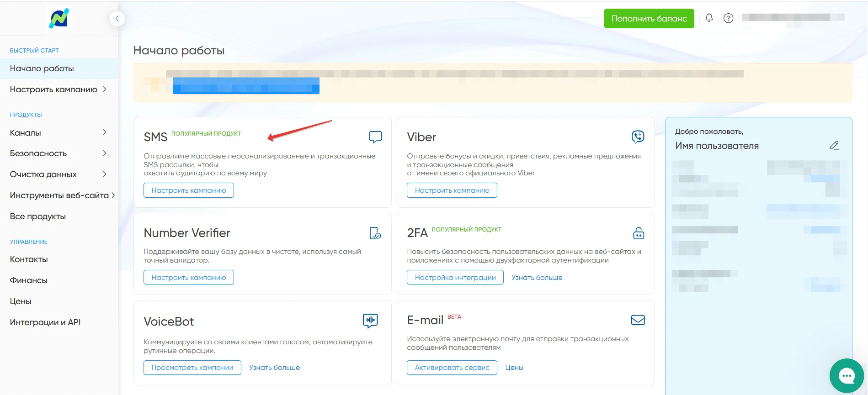Viewport: 868px width, 395px height.
Task: Click the ПОПУЛЯРНЫЙ ПРОДУКТ badge next to 2FA
Action: pos(466,230)
